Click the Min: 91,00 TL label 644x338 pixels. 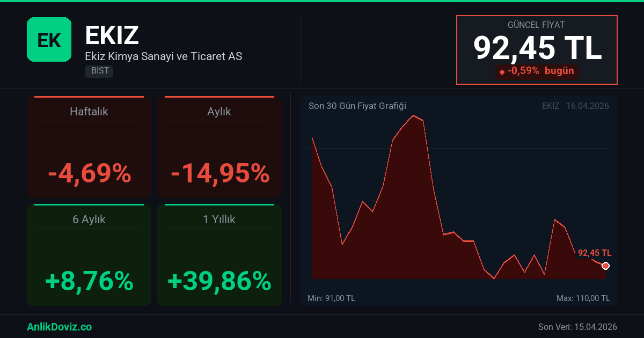pos(331,298)
